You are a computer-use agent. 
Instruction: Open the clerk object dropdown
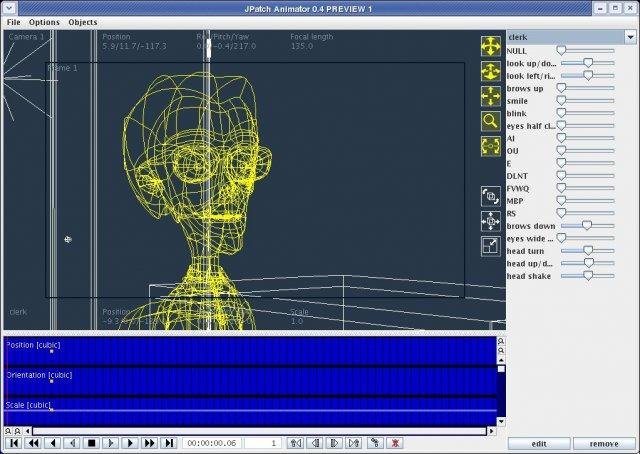click(570, 37)
